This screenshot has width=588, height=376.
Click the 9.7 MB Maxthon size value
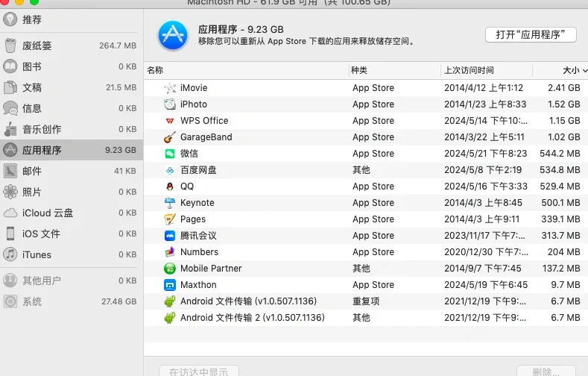click(x=566, y=285)
